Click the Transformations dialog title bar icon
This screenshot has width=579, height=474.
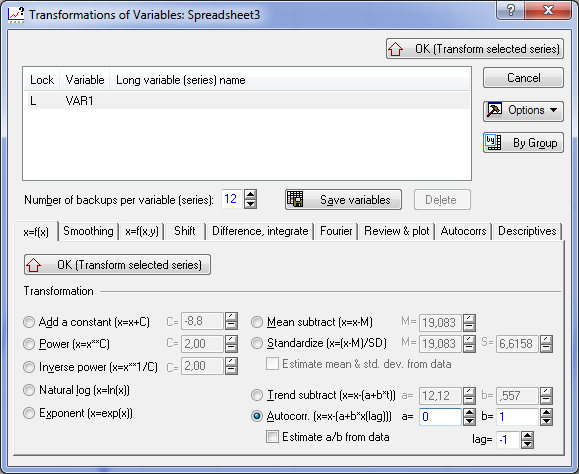coord(16,15)
